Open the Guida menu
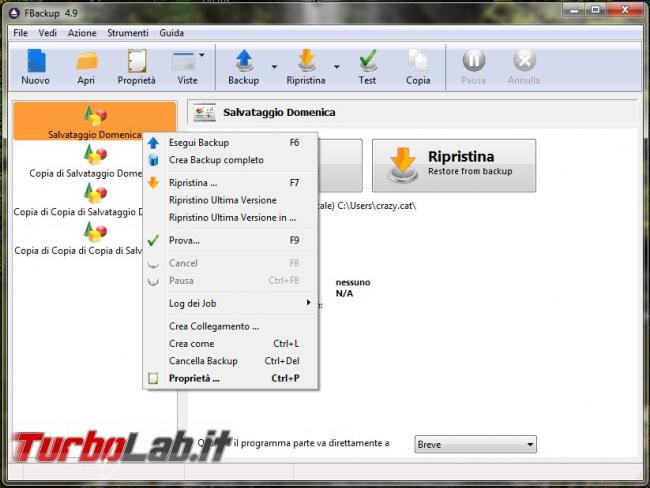 coord(172,33)
